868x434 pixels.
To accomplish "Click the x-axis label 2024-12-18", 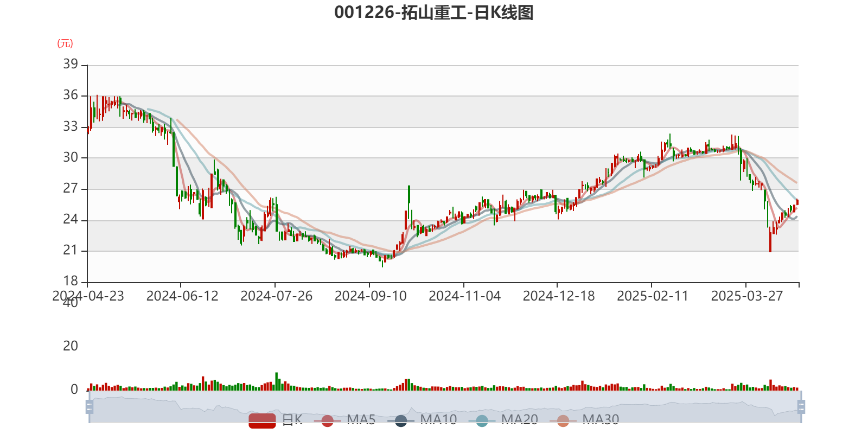I will point(559,296).
